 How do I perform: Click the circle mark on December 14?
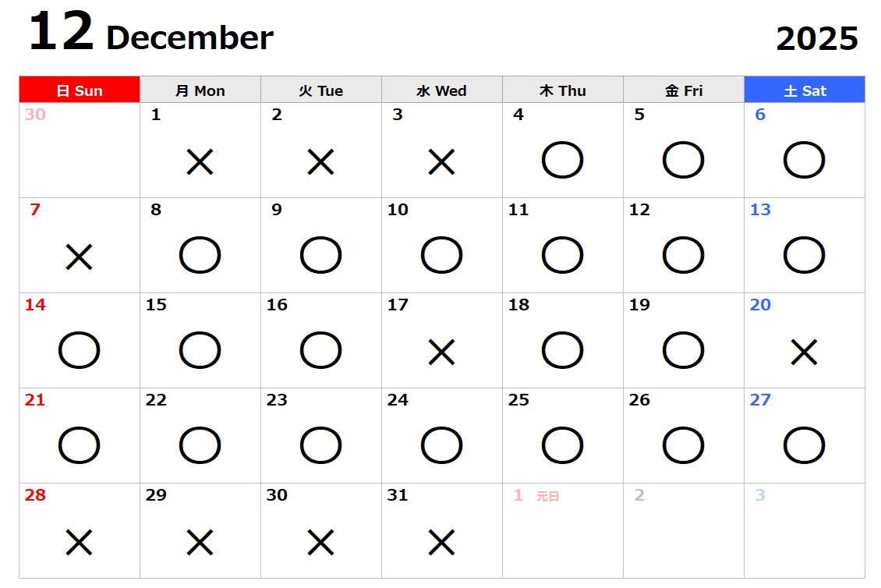pyautogui.click(x=79, y=351)
